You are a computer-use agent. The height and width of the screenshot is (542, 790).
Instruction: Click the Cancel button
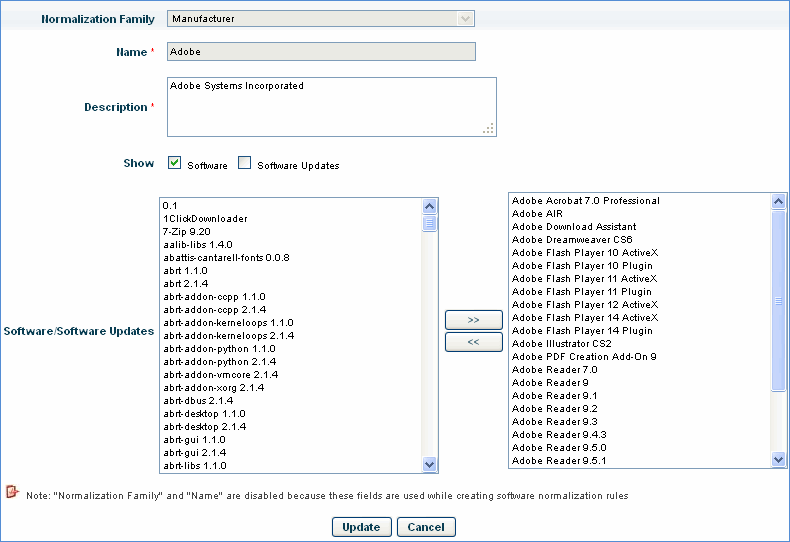tap(426, 527)
